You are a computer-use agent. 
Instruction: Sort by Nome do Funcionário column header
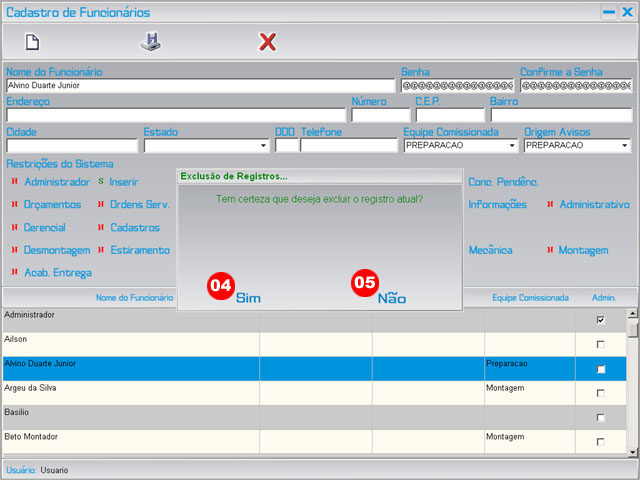click(134, 298)
